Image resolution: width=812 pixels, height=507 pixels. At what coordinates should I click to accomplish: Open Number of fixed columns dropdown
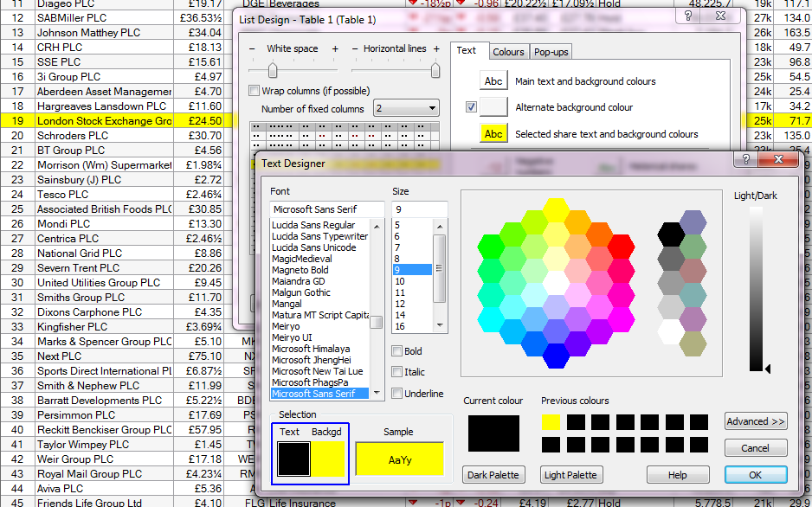tap(406, 109)
